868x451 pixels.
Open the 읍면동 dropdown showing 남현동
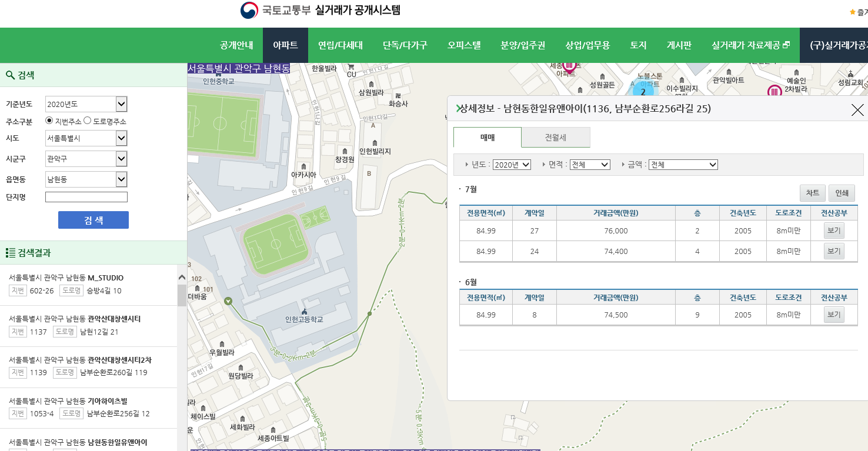(x=86, y=179)
